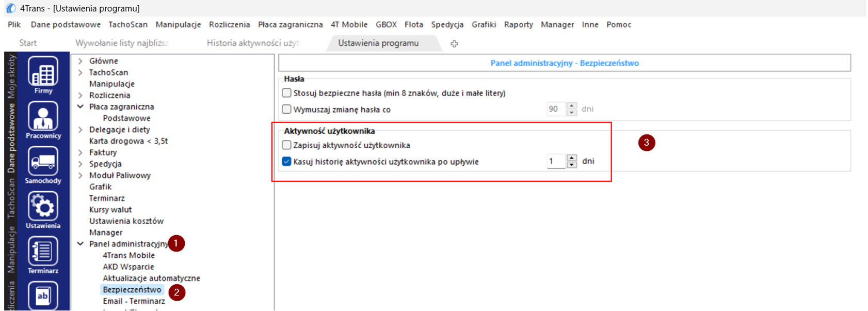Select Bezpieczeństwo in settings tree
Screen dimensions: 868x311
pyautogui.click(x=132, y=290)
